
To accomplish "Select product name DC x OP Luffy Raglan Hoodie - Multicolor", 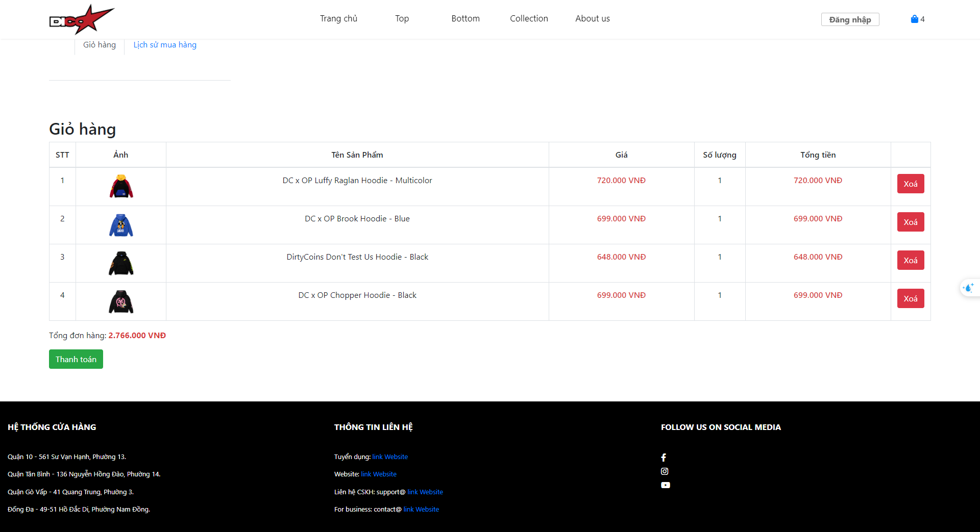I will [357, 180].
